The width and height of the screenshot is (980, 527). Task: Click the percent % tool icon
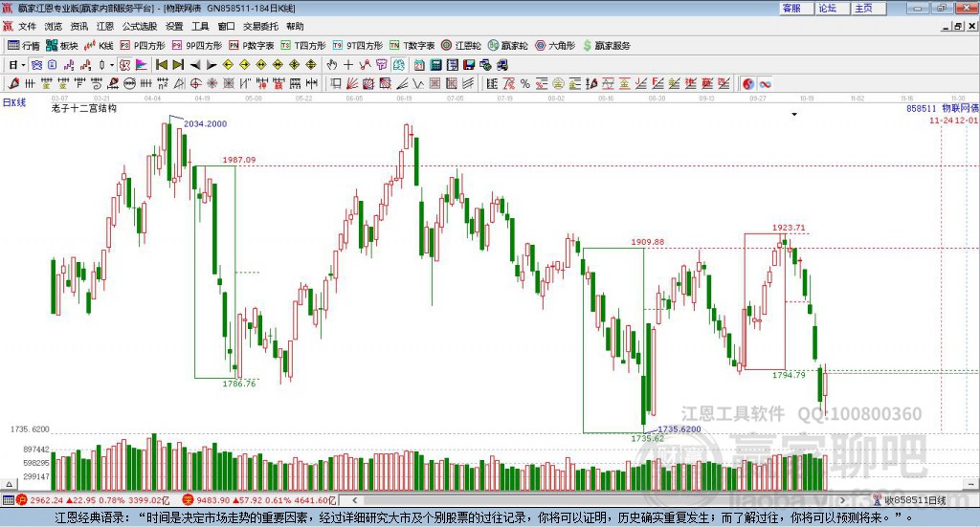pos(525,83)
